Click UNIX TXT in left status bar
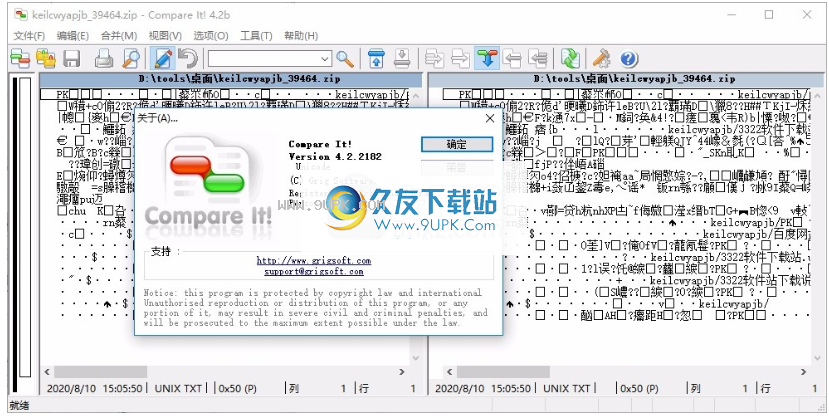The width and height of the screenshot is (829, 416). [x=178, y=389]
